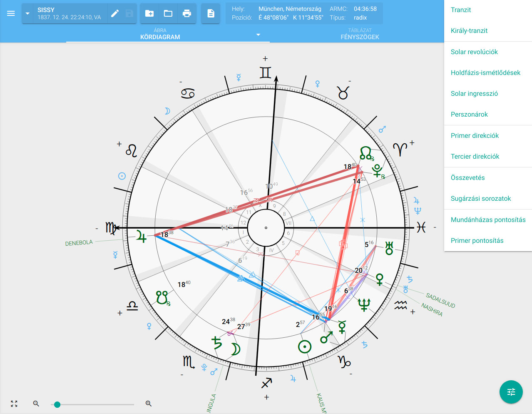This screenshot has width=532, height=414.
Task: Expand the SISSY chart selector dropdown
Action: pyautogui.click(x=27, y=13)
